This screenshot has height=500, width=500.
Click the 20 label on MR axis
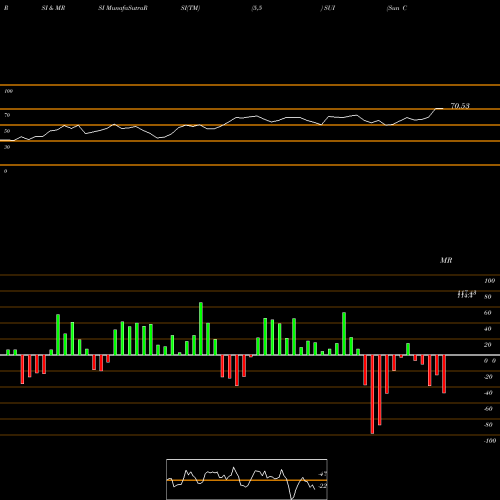coord(488,345)
